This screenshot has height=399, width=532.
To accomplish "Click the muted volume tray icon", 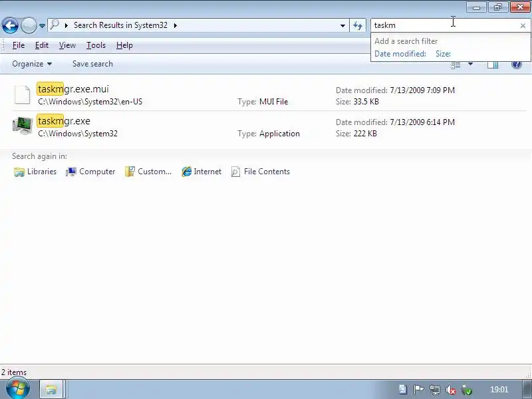I will 451,390.
